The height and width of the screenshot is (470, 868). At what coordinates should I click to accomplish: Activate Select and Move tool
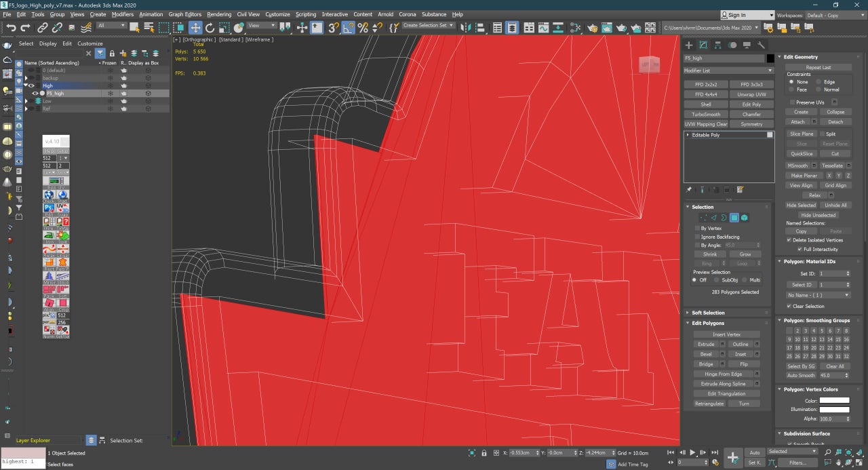point(195,28)
